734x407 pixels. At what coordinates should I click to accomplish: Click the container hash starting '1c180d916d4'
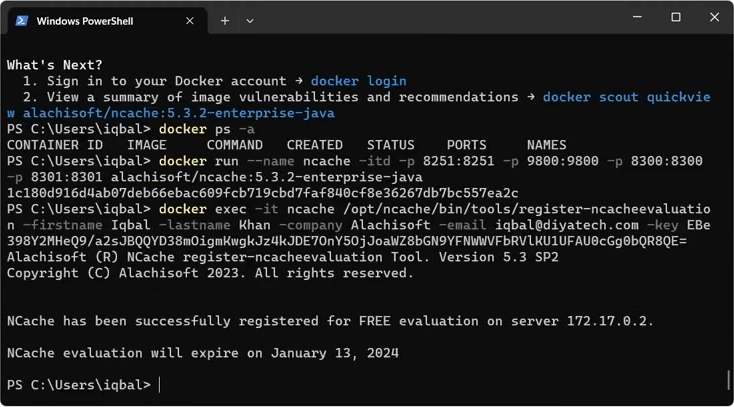[263, 193]
